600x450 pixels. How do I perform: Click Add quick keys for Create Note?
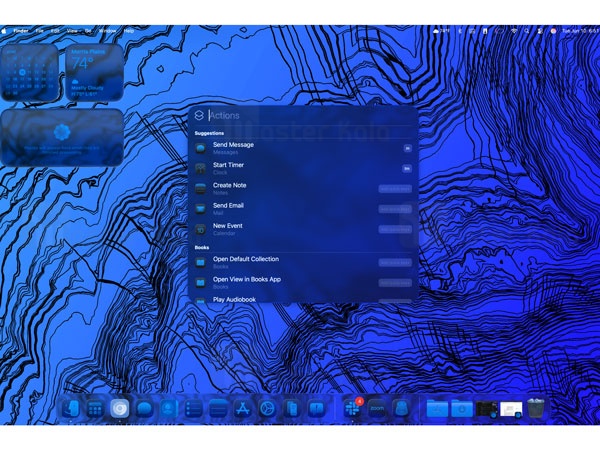point(395,189)
